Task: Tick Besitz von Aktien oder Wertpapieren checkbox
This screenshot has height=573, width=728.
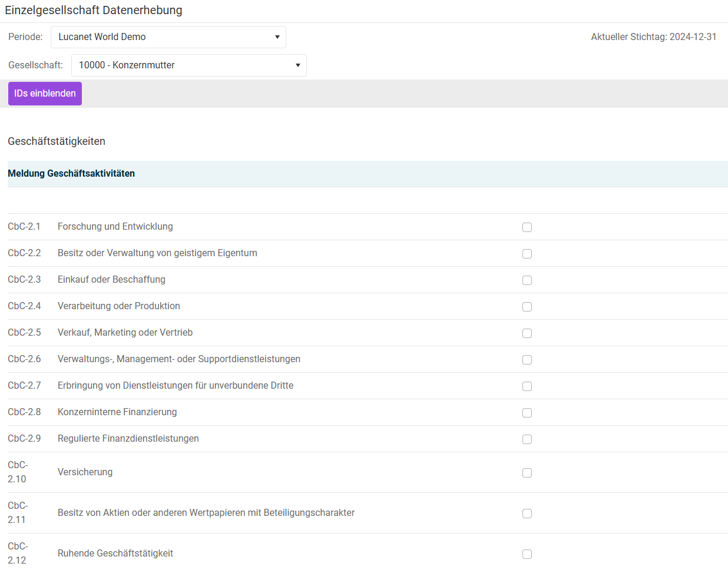Action: coord(527,514)
